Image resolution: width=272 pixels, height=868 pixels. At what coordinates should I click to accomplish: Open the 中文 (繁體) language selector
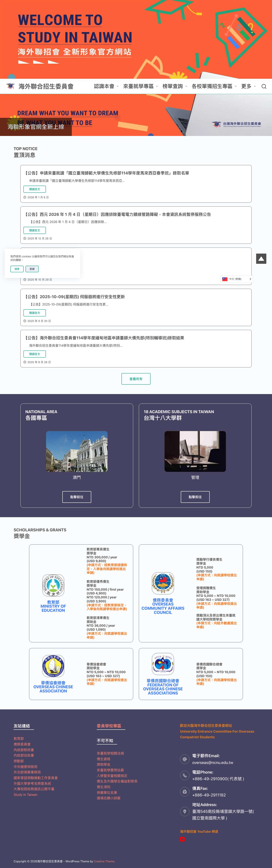click(x=236, y=279)
